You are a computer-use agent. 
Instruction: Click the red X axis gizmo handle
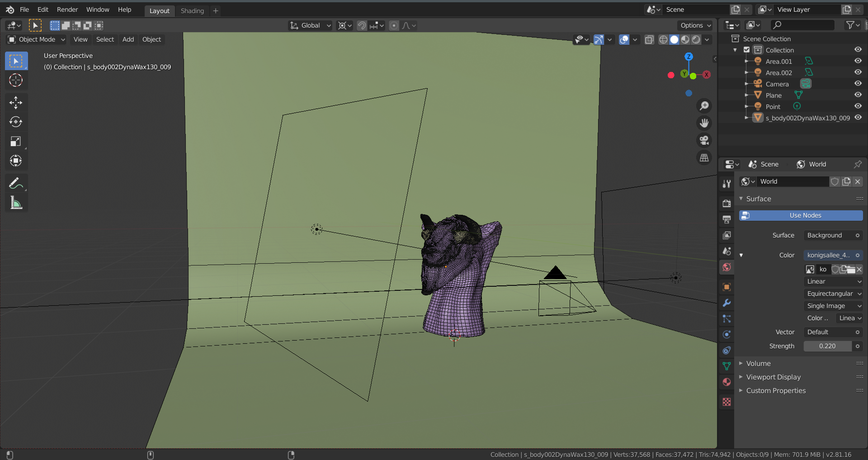[x=706, y=75]
